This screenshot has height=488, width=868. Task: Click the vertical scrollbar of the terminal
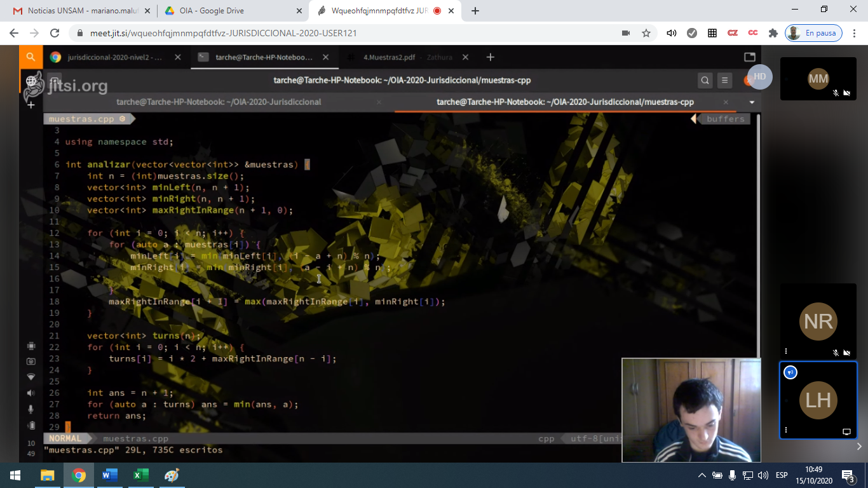click(759, 235)
